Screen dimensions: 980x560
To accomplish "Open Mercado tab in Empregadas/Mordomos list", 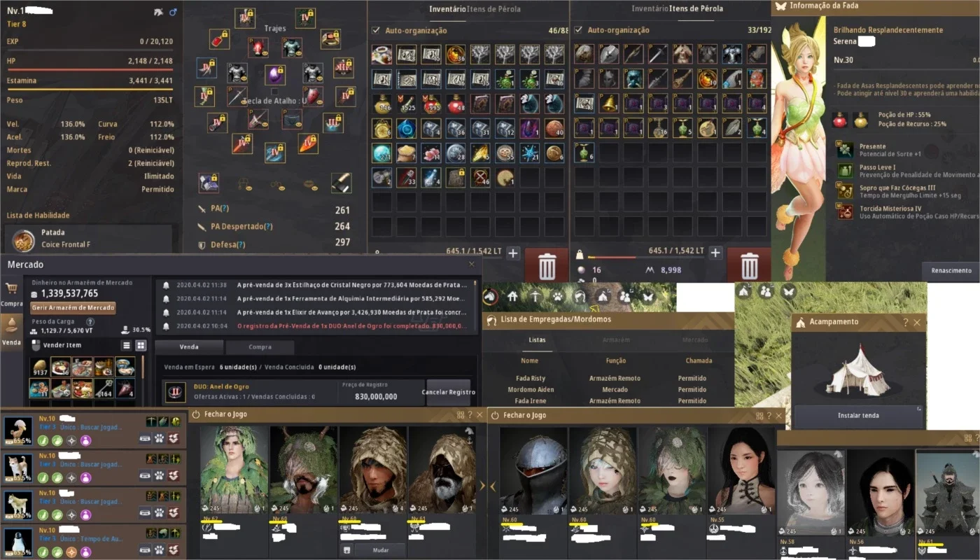I will click(695, 340).
